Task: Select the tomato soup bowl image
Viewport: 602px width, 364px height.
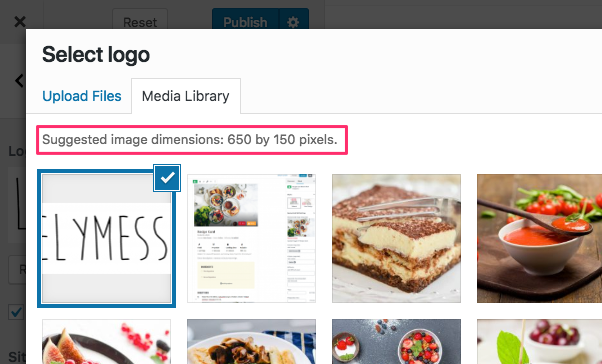Action: 539,238
